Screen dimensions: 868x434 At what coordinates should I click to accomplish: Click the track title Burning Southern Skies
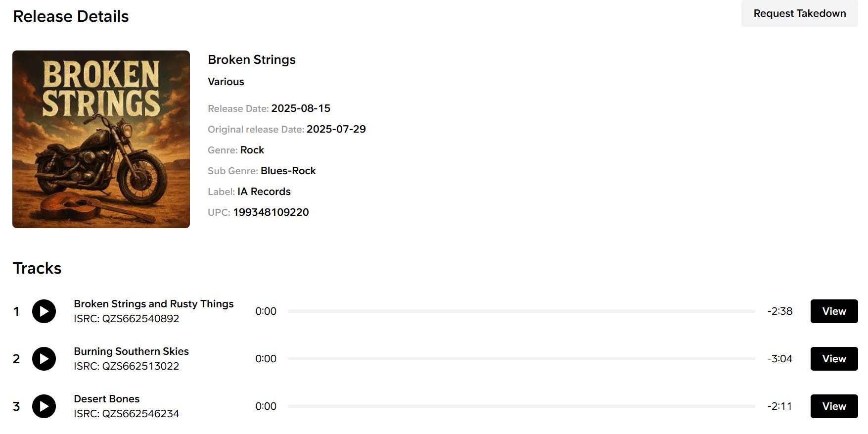tap(131, 351)
